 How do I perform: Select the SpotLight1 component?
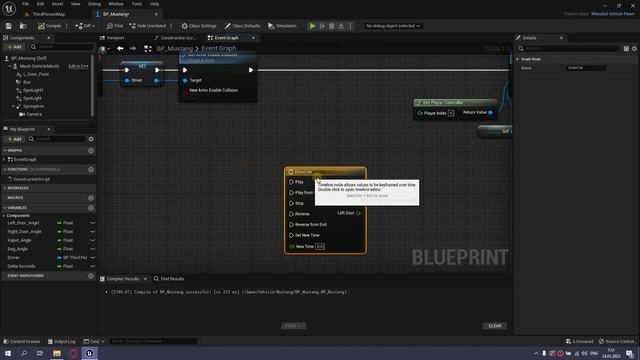(x=33, y=90)
